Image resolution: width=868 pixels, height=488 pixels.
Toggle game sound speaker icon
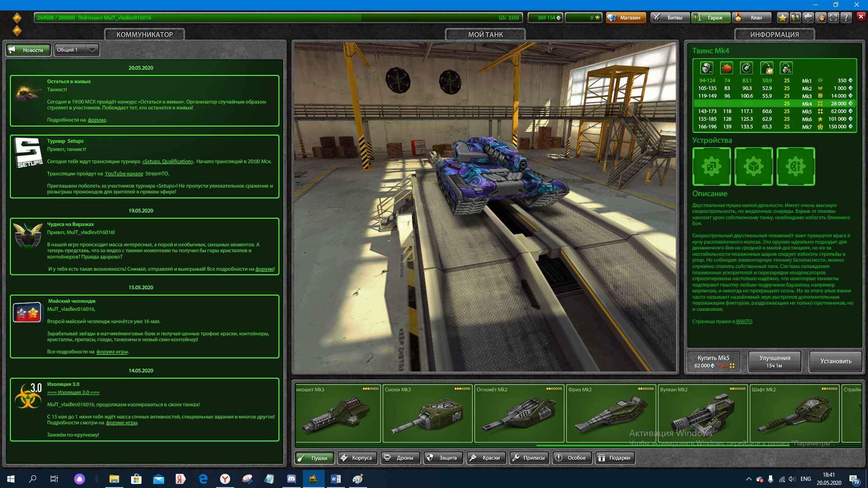click(x=821, y=18)
